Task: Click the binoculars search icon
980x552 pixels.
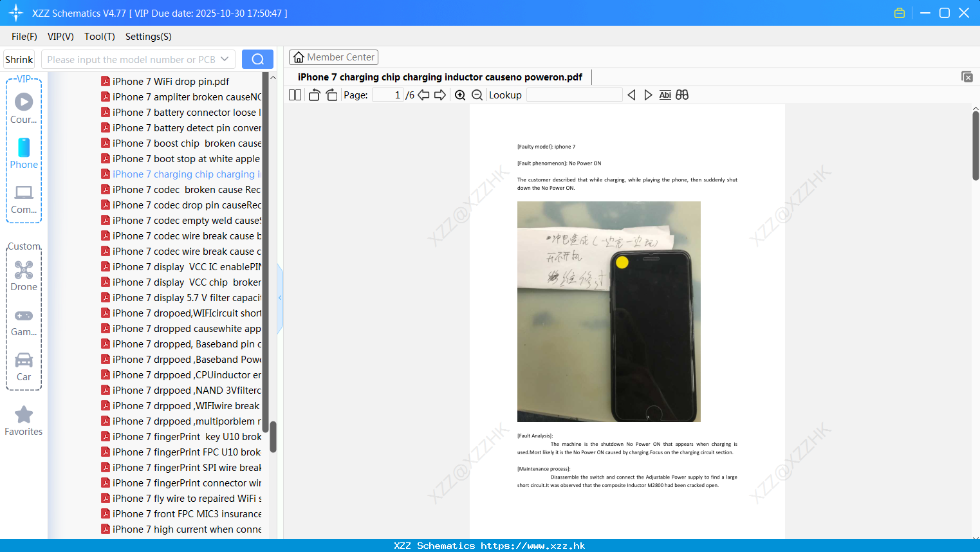Action: click(x=682, y=95)
